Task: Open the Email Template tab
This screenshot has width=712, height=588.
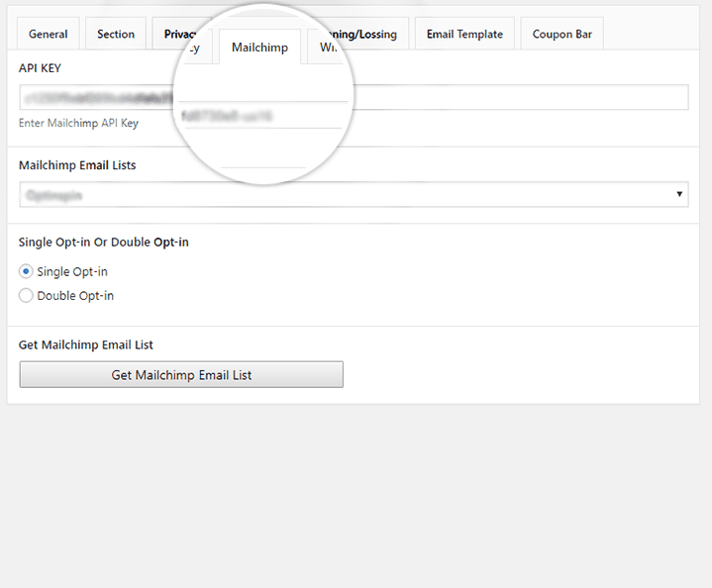Action: pos(464,34)
